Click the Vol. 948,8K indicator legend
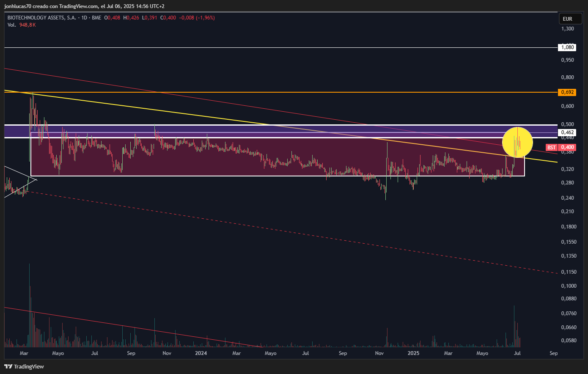 (22, 25)
